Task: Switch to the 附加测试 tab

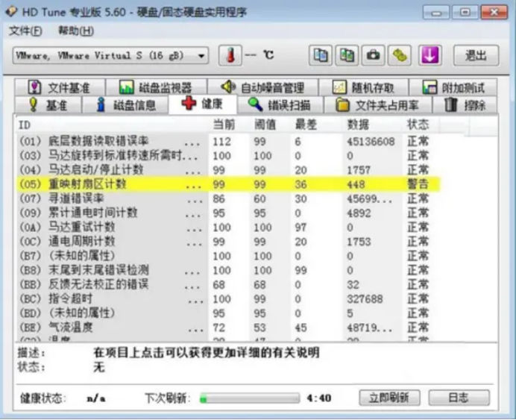Action: (x=453, y=87)
